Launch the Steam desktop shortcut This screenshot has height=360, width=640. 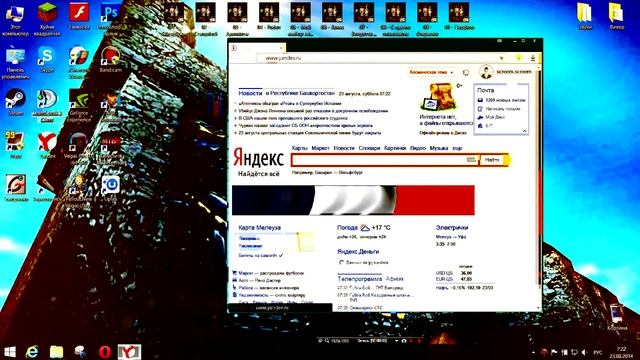tap(16, 102)
